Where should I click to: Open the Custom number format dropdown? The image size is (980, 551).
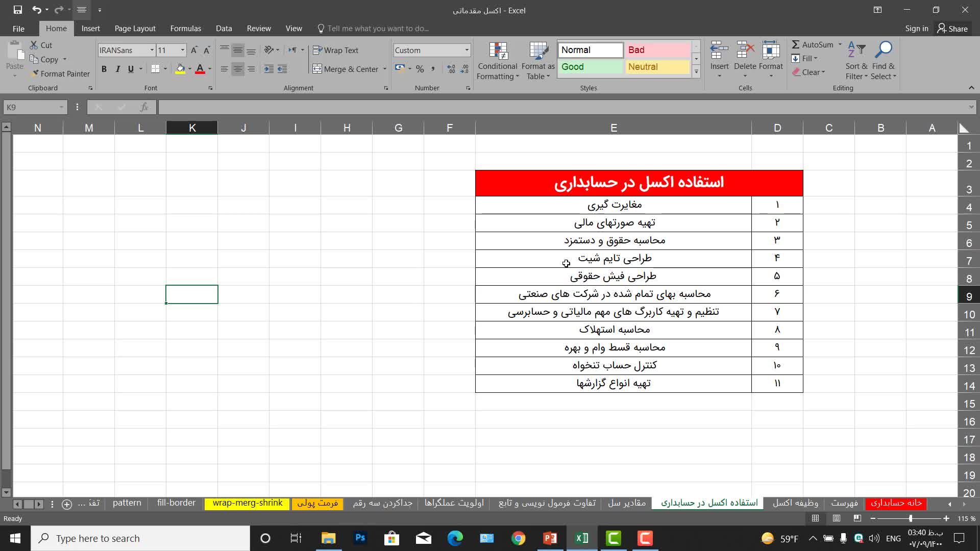[x=467, y=50]
